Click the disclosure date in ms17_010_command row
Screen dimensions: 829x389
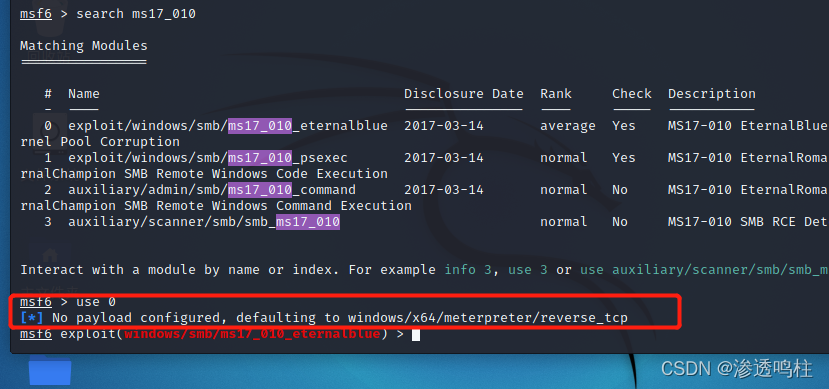tap(444, 190)
